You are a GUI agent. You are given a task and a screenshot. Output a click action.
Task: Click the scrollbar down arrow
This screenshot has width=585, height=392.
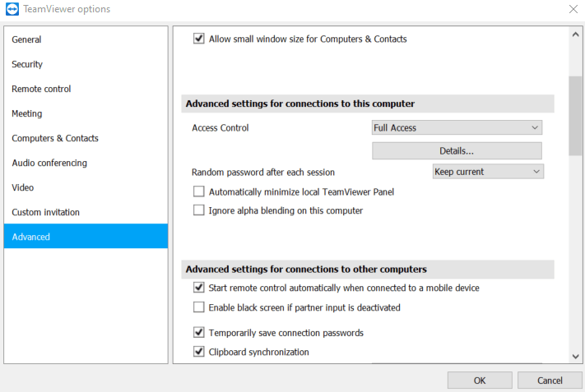pos(575,357)
